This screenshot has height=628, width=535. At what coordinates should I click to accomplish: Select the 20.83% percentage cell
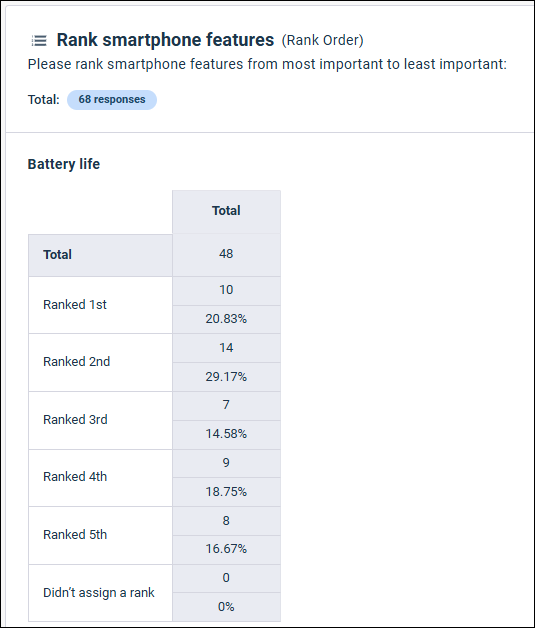click(226, 319)
